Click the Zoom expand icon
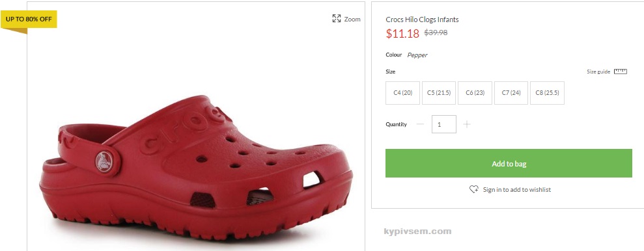This screenshot has width=644, height=251. pos(337,18)
